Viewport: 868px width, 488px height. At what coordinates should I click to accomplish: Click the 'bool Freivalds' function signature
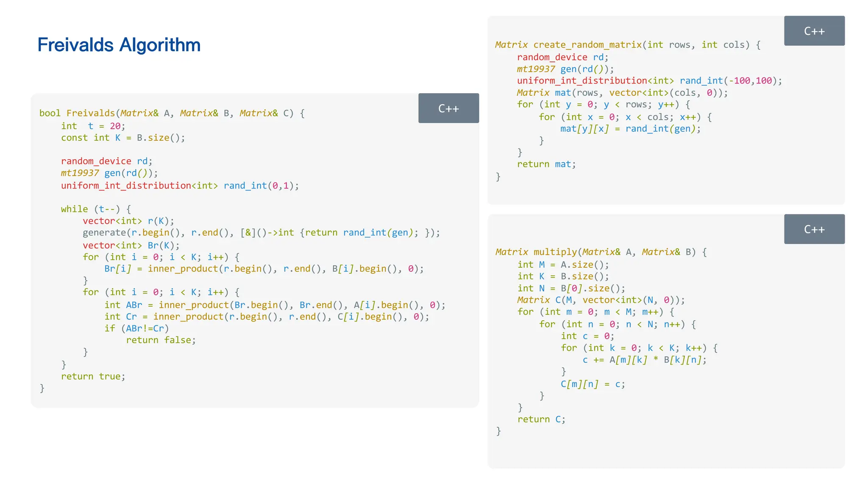click(172, 113)
